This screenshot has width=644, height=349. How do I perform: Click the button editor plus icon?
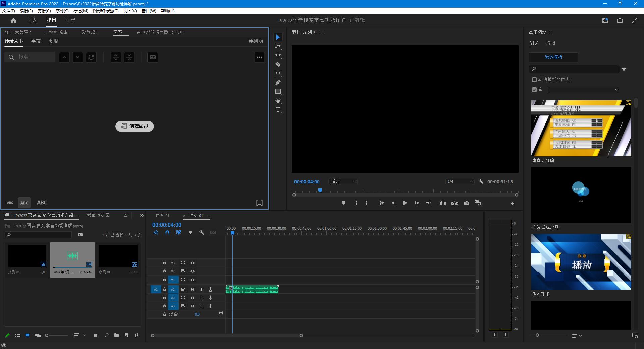(x=512, y=203)
